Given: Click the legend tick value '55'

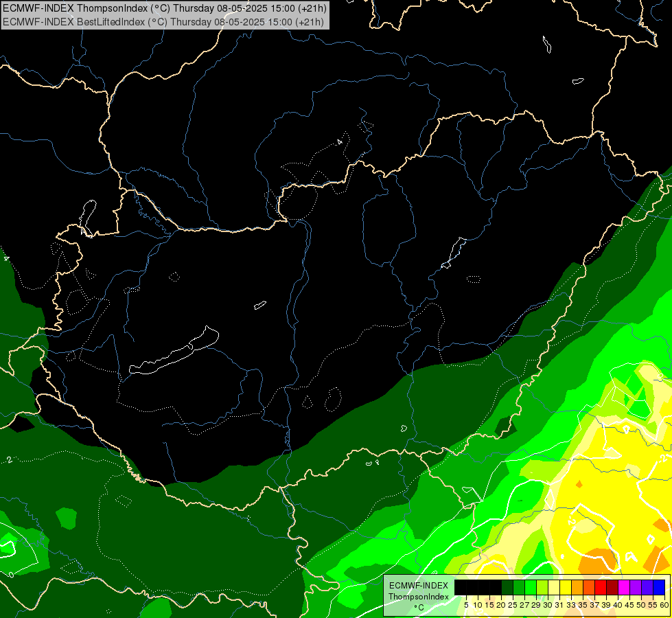Looking at the screenshot, I should (652, 605).
